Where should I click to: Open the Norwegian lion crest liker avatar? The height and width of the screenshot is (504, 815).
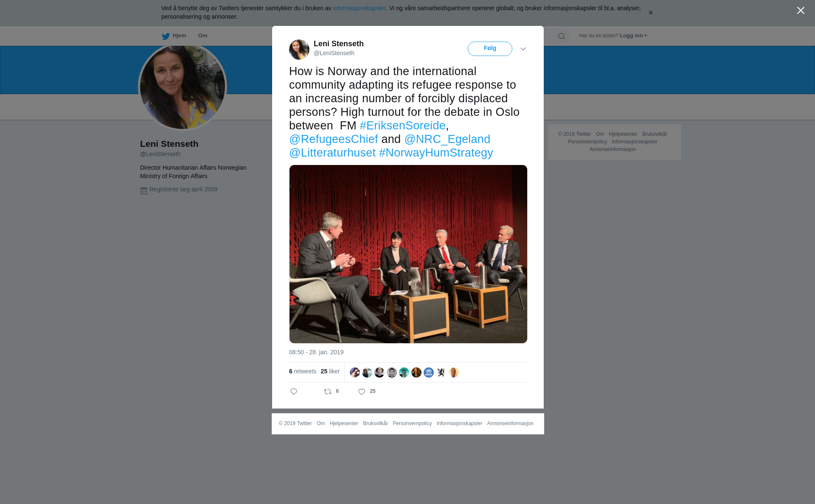(441, 372)
